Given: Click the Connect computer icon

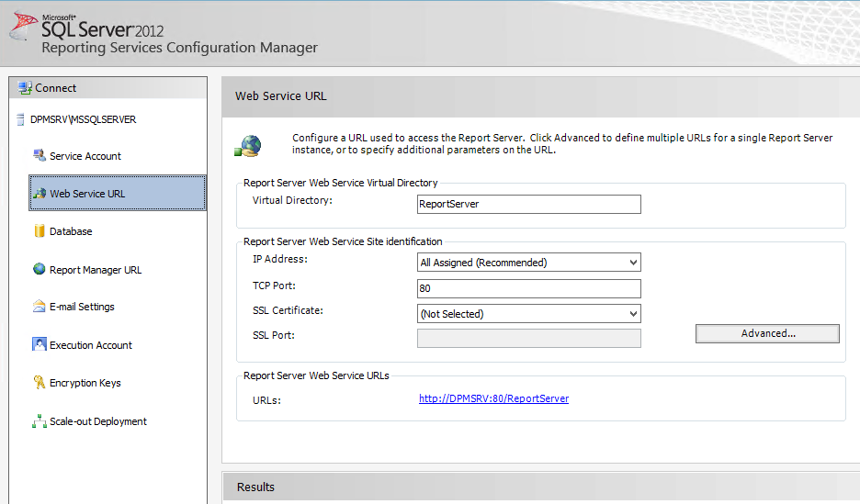Looking at the screenshot, I should [x=25, y=87].
